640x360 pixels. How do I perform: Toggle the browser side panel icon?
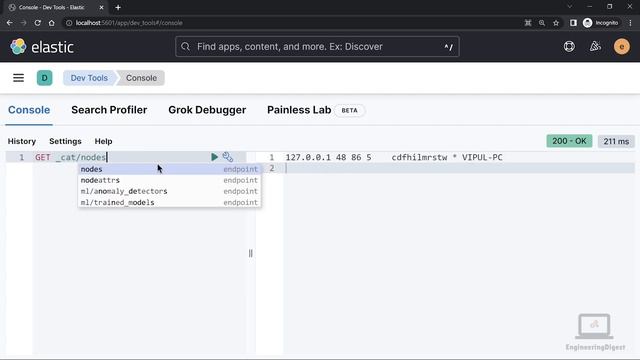573,23
